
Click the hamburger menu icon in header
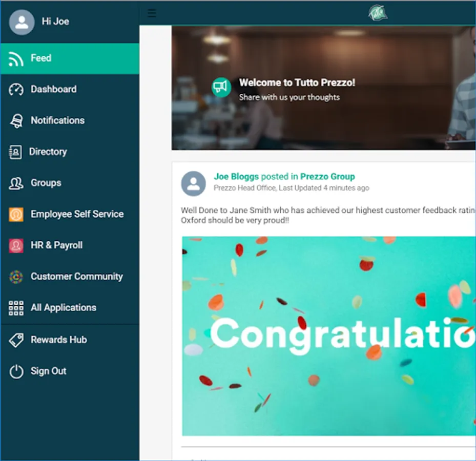(x=152, y=13)
